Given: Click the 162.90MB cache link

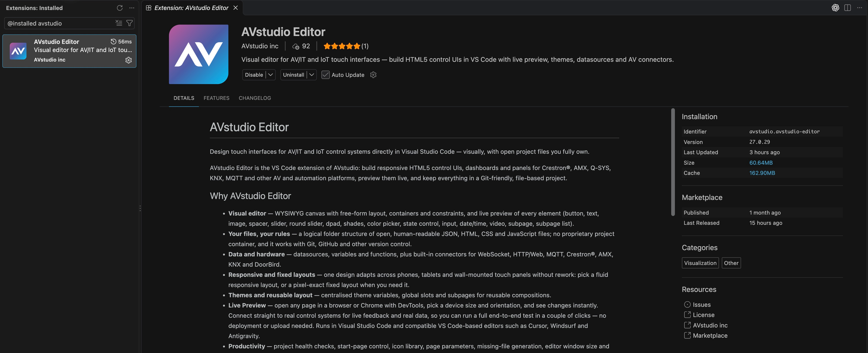Looking at the screenshot, I should tap(762, 173).
